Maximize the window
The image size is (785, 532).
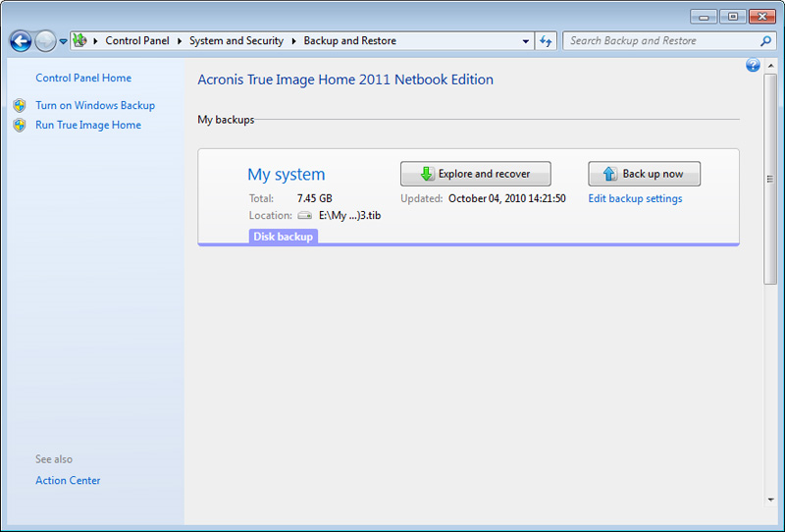pyautogui.click(x=732, y=17)
